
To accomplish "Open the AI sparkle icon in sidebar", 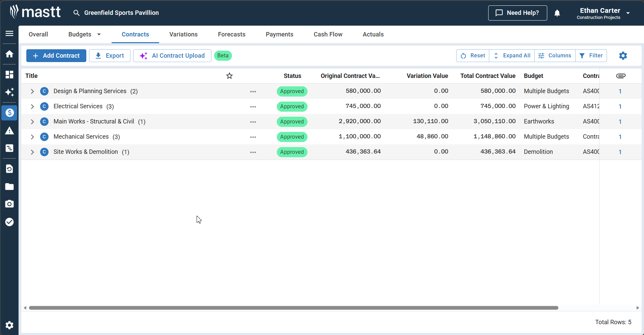I will (9, 92).
